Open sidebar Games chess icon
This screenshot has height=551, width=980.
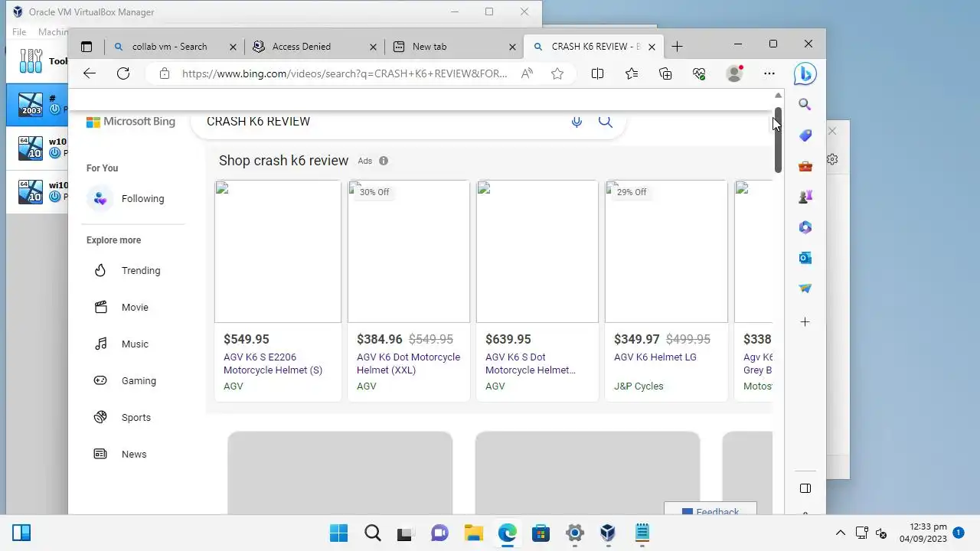[805, 197]
